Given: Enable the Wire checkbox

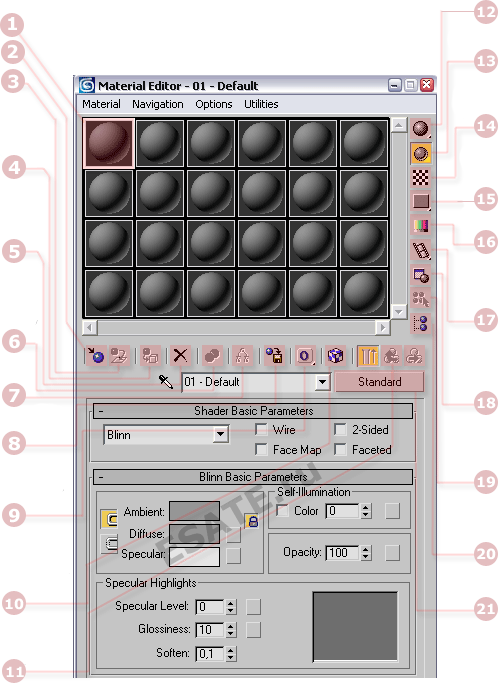Looking at the screenshot, I should [261, 429].
